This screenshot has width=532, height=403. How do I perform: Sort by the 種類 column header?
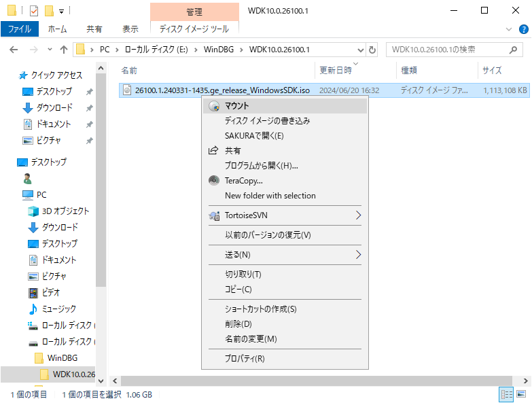coord(437,71)
